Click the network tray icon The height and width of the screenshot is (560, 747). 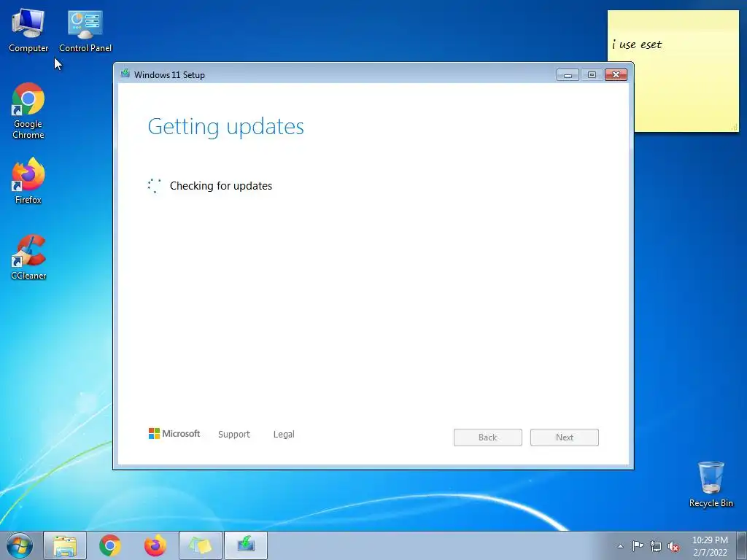pyautogui.click(x=656, y=546)
